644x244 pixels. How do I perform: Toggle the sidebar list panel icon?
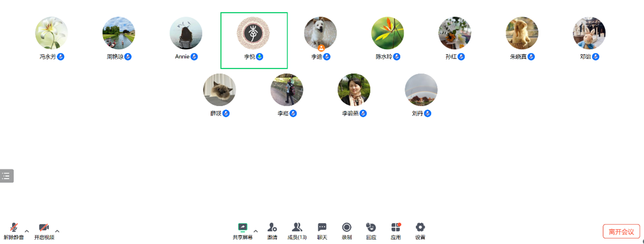click(x=6, y=176)
